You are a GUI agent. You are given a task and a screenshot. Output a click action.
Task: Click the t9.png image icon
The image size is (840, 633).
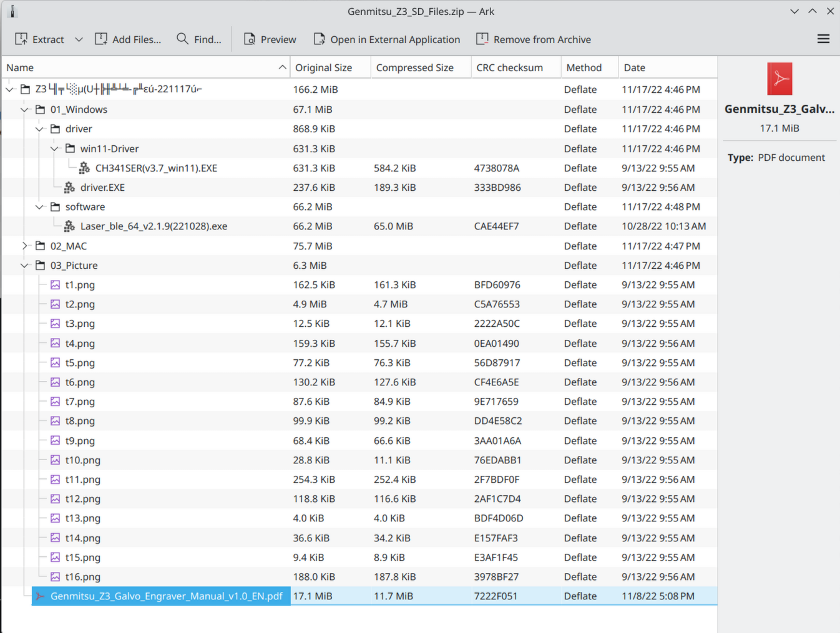click(55, 440)
